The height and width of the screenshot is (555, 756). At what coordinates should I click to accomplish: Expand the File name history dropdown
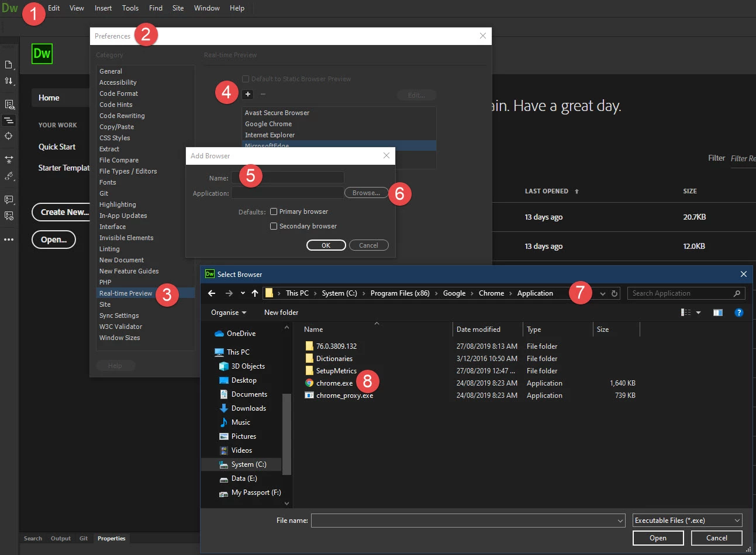pos(620,521)
